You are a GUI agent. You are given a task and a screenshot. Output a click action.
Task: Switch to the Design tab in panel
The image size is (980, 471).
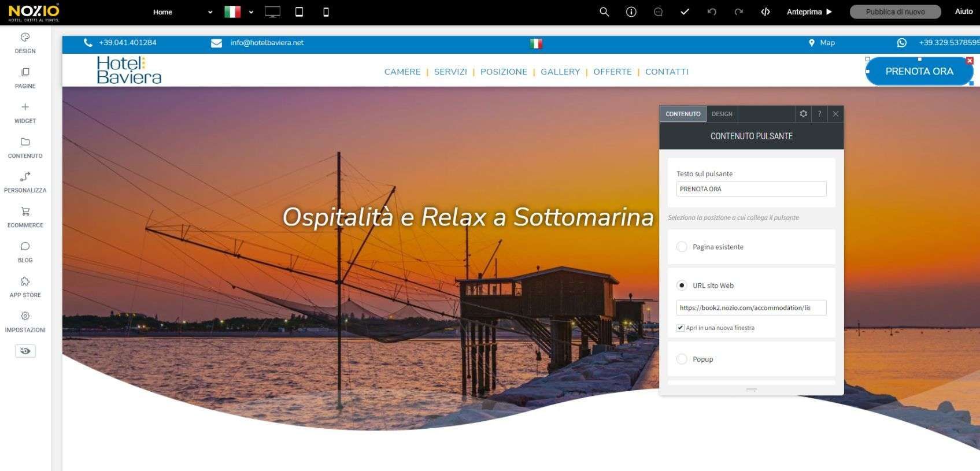(722, 114)
